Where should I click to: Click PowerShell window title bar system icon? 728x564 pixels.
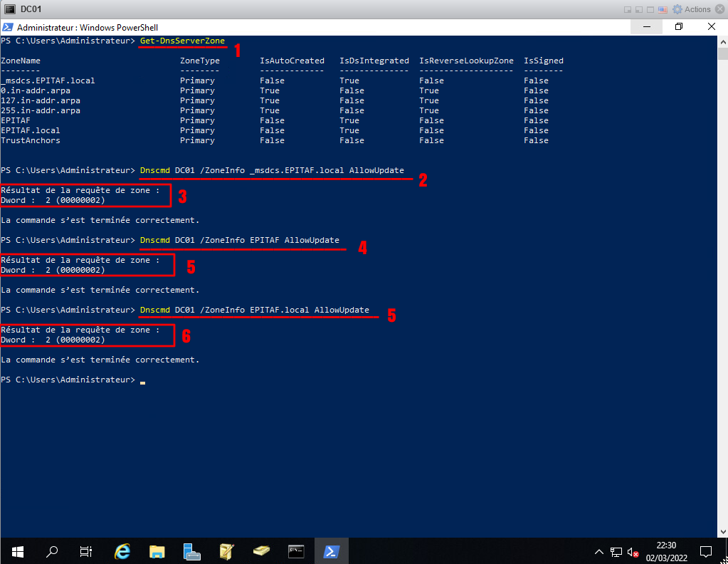pos(8,27)
